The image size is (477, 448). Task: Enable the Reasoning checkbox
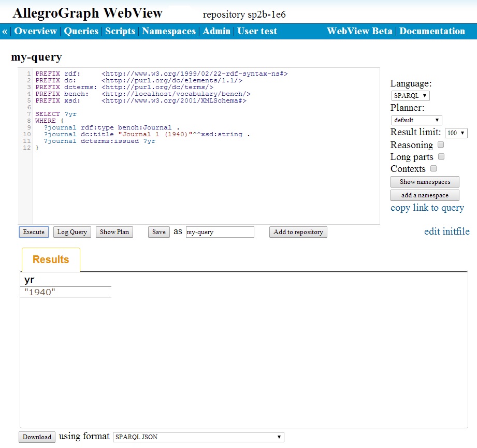440,144
